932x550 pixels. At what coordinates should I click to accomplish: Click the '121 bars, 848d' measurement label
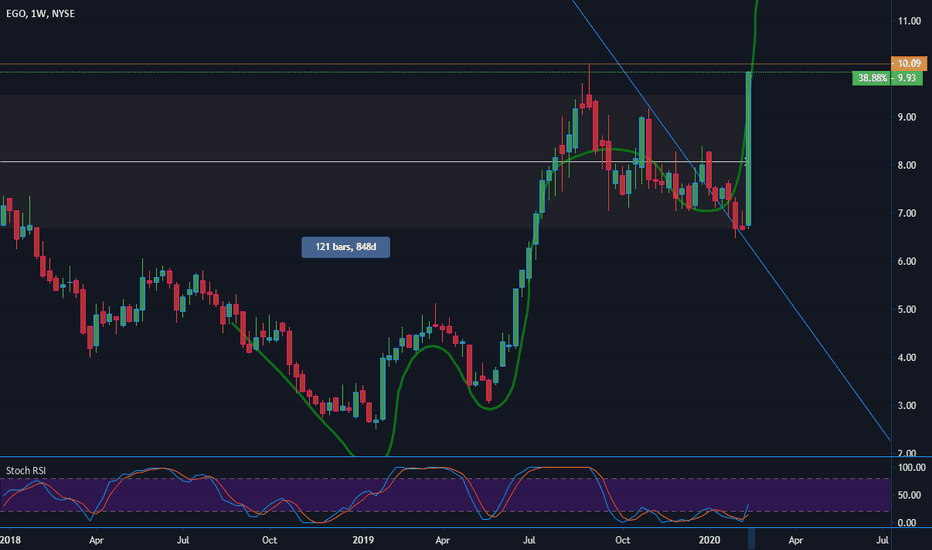(x=345, y=247)
